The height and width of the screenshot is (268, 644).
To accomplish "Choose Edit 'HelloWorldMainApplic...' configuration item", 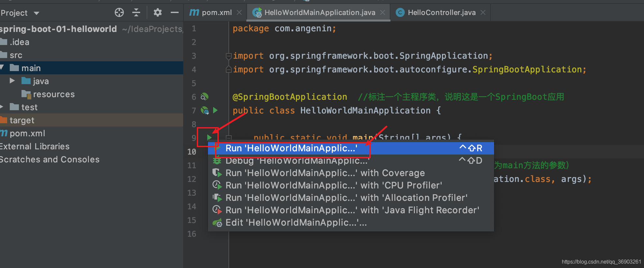I will 351,222.
